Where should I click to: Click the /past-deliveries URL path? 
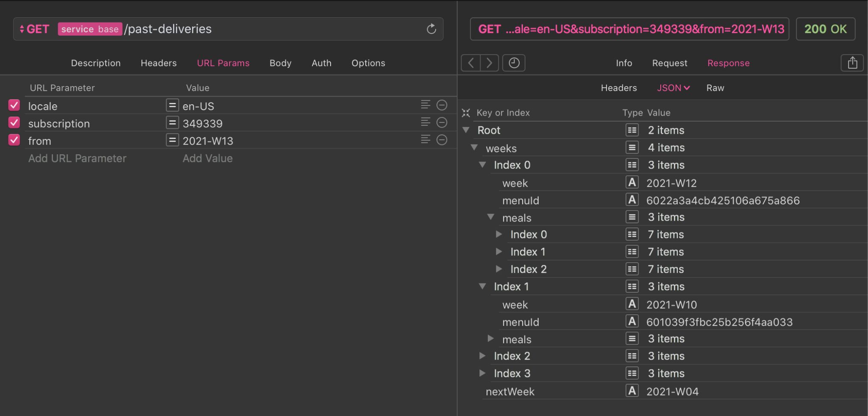[168, 29]
